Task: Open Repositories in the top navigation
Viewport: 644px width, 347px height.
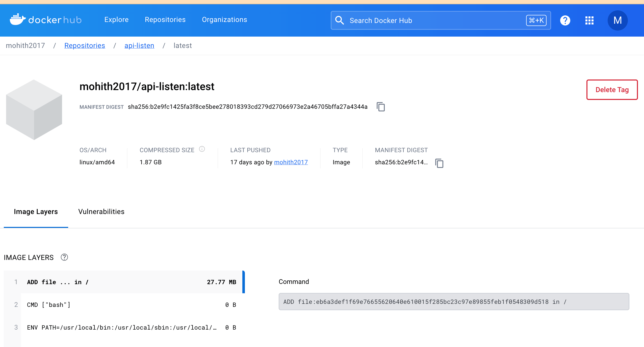Action: point(165,20)
